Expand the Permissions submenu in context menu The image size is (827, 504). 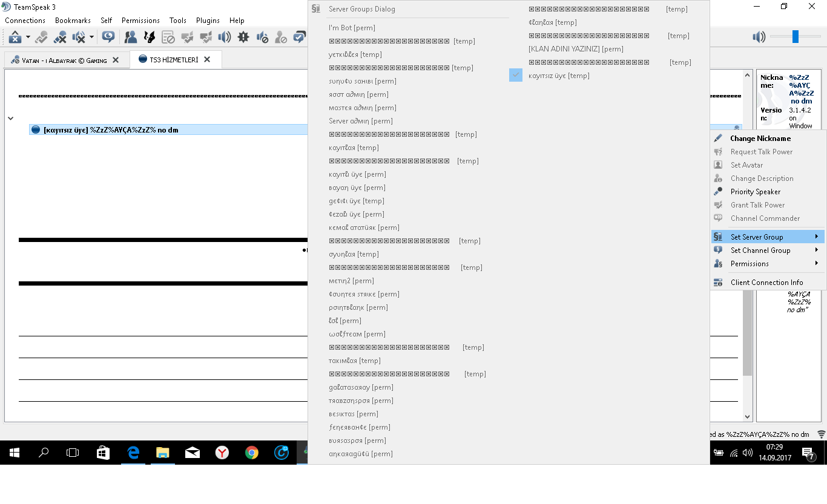[768, 264]
